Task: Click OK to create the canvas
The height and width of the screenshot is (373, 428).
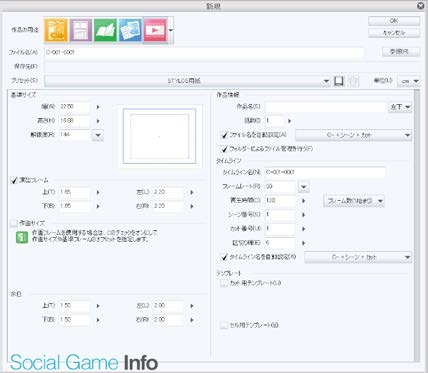Action: point(394,21)
